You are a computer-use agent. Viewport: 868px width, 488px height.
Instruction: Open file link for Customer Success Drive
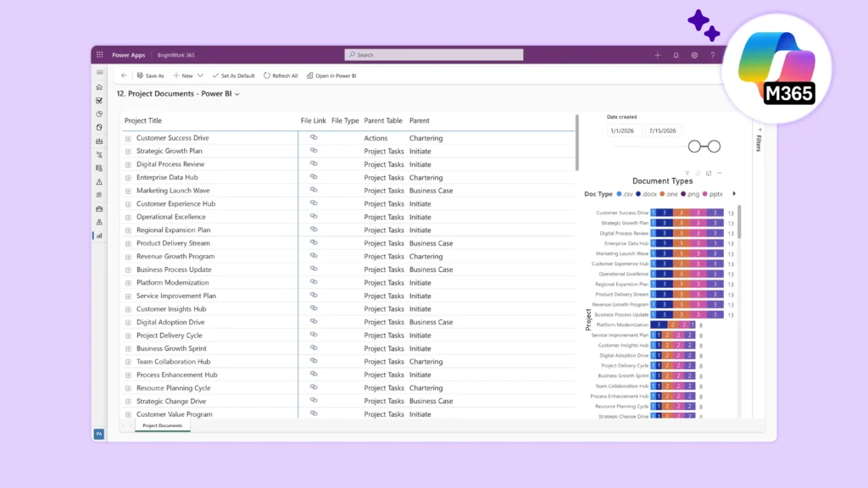click(314, 137)
